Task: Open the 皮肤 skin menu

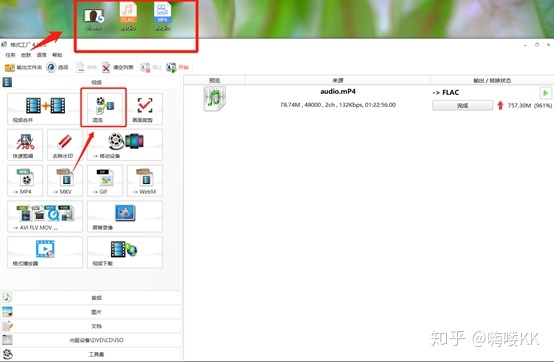Action: 26,55
